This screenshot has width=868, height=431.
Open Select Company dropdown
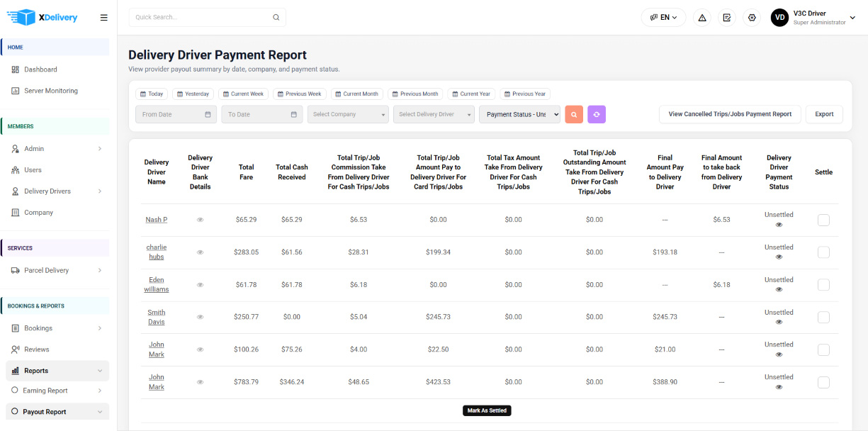[348, 114]
